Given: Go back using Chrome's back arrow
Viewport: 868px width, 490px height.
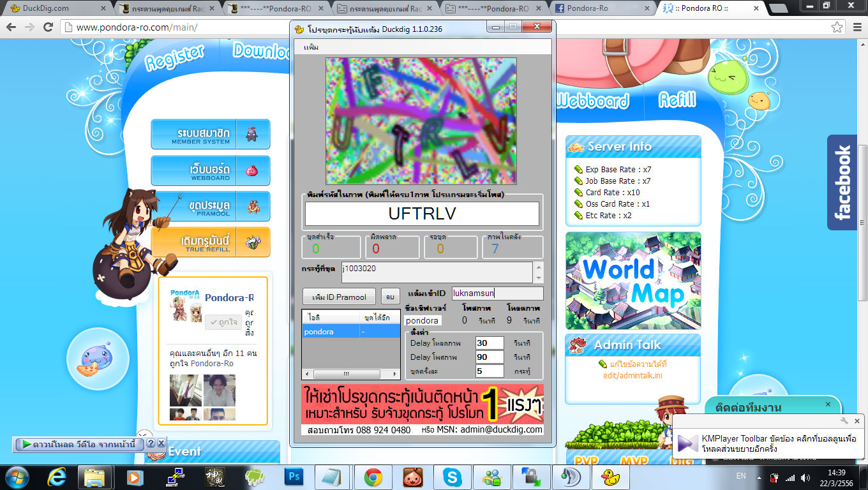Looking at the screenshot, I should (x=12, y=27).
